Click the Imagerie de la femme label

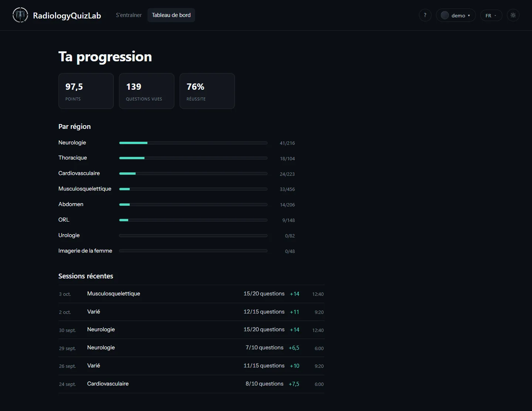[85, 251]
